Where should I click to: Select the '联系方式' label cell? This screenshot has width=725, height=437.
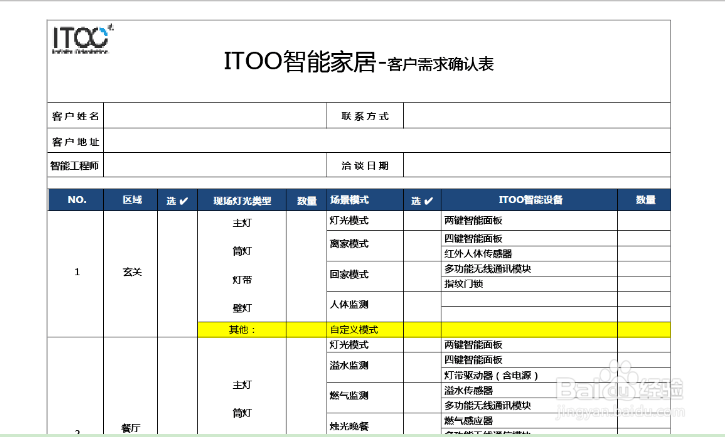pyautogui.click(x=365, y=116)
